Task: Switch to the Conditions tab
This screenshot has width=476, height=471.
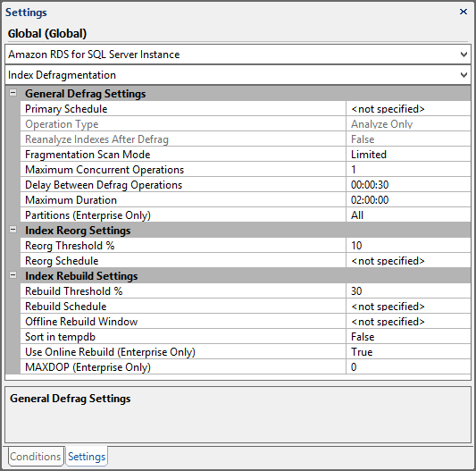Action: tap(35, 456)
